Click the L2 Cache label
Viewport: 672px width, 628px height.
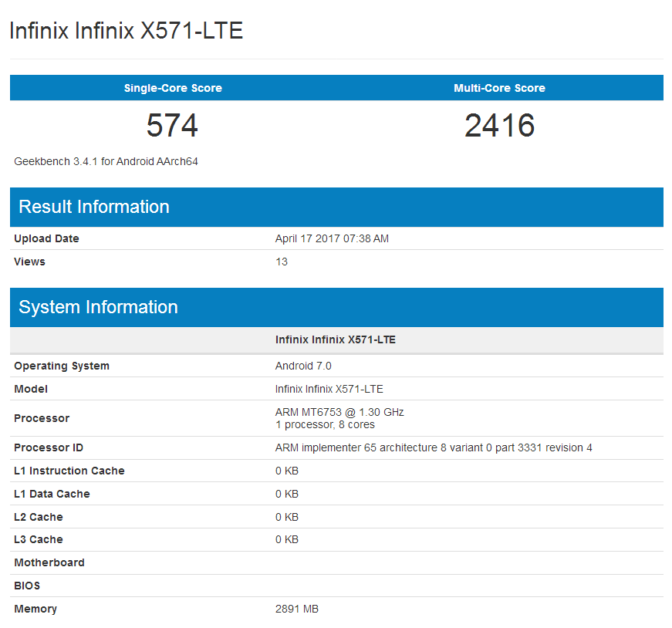[x=38, y=517]
